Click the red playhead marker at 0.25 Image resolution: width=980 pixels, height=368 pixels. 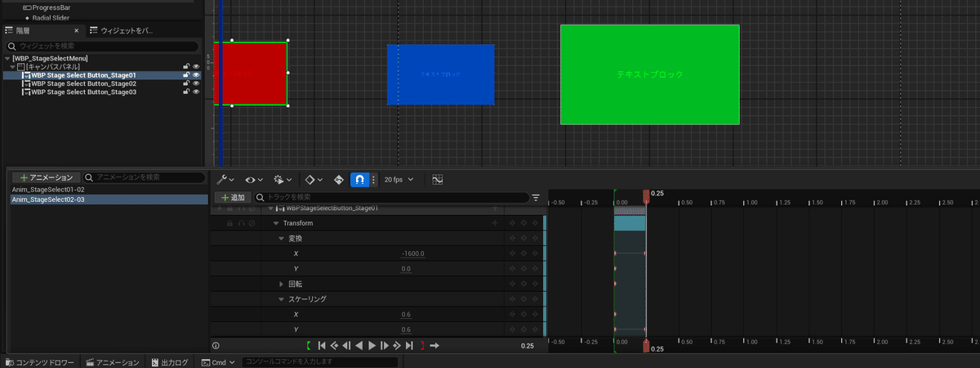[x=646, y=195]
